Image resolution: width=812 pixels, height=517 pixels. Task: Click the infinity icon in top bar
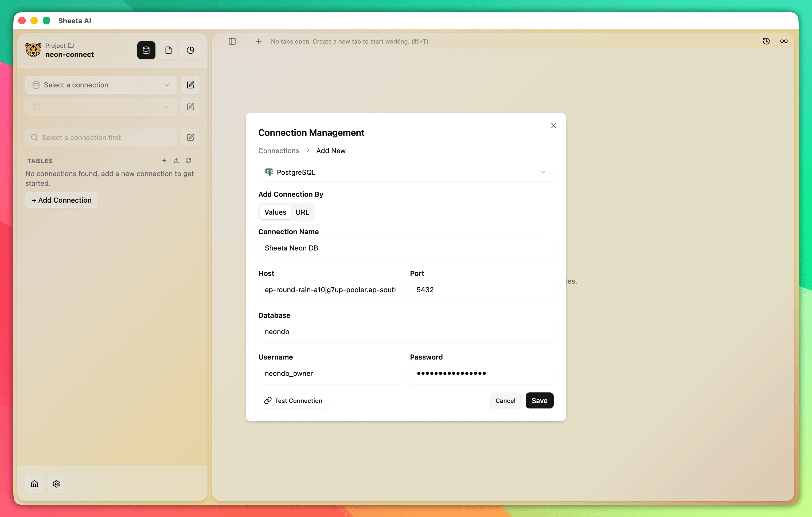coord(784,41)
